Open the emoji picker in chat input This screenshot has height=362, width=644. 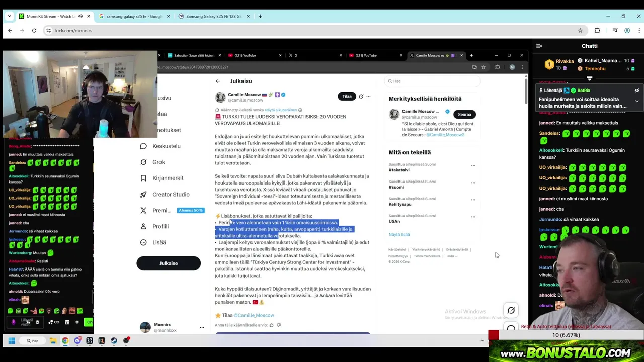[x=37, y=322]
